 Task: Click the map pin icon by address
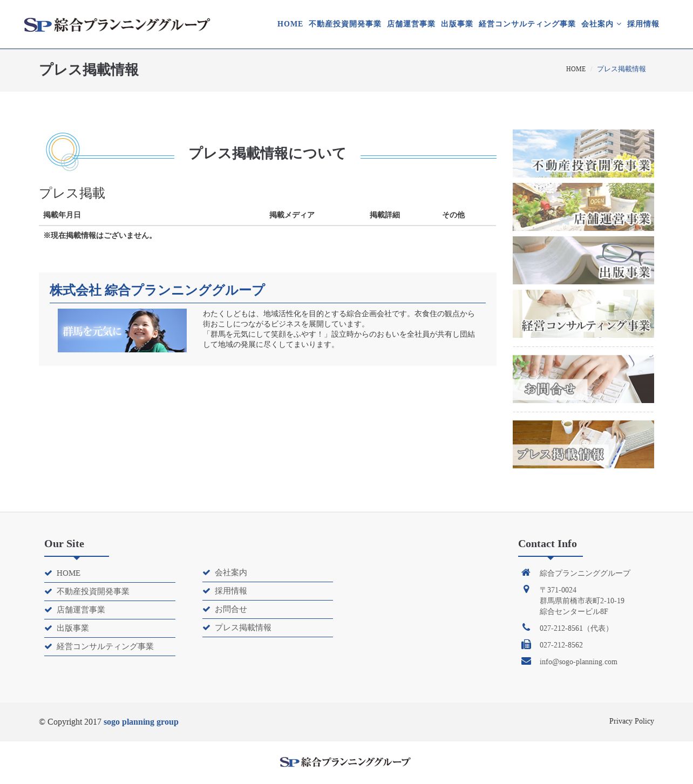coord(526,589)
